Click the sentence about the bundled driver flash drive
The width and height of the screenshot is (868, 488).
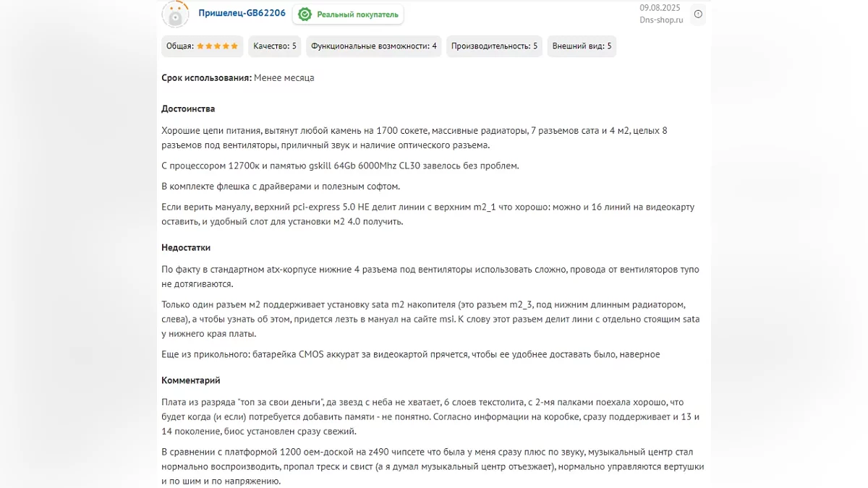pos(281,187)
